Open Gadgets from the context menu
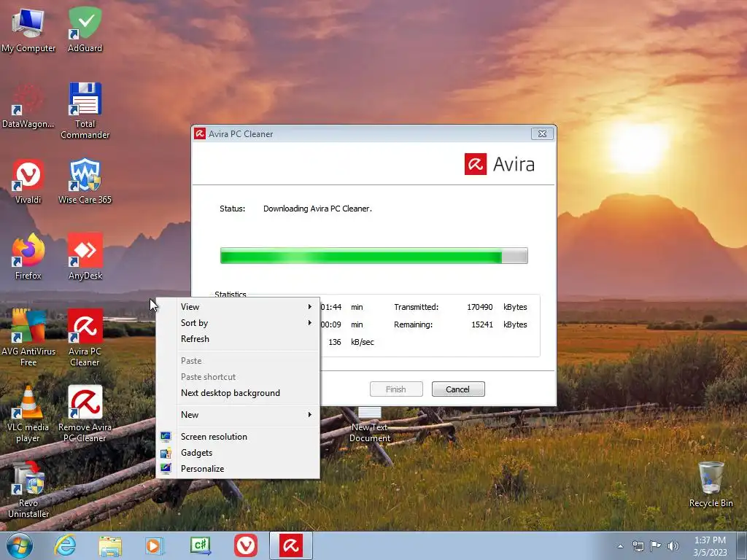Screen dimensions: 747x560 point(238,453)
